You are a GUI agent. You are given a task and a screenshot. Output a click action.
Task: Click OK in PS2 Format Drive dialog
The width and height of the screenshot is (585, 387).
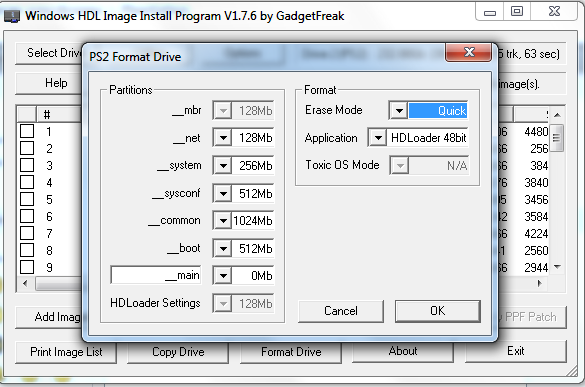click(x=438, y=311)
